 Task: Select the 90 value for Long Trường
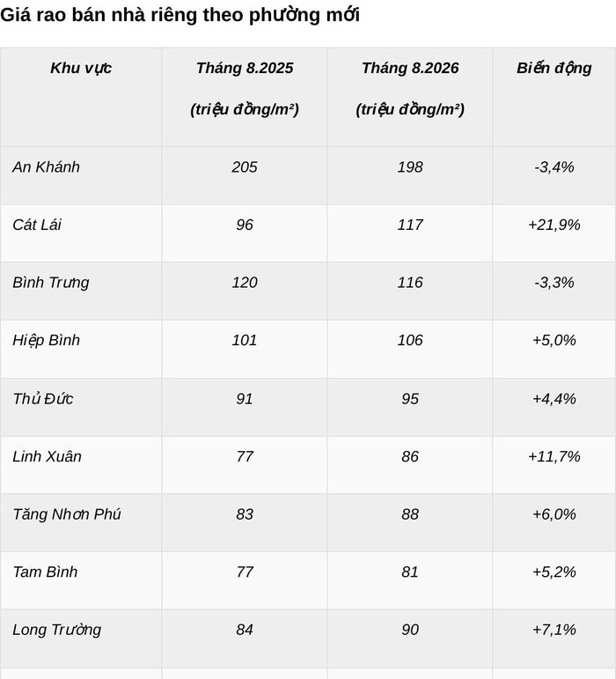pyautogui.click(x=410, y=630)
